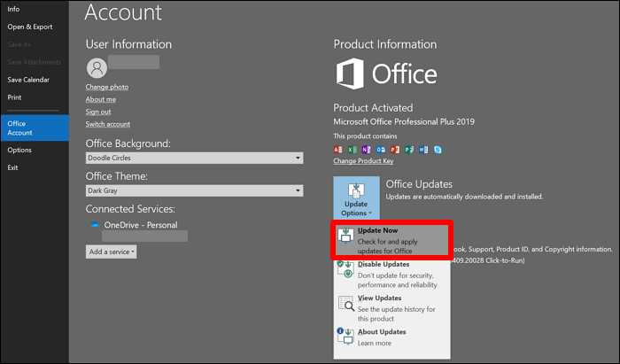Open the Office Background dropdown
620x364 pixels.
click(x=194, y=158)
